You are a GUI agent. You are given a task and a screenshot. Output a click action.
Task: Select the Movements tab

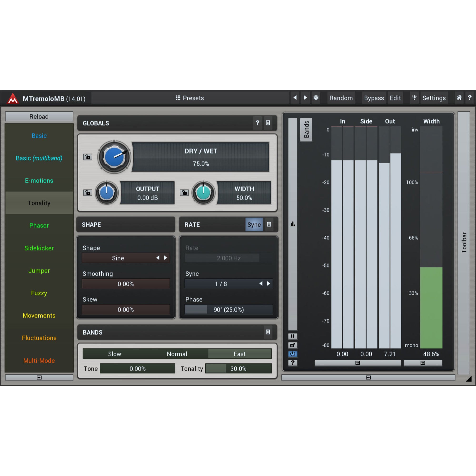(39, 315)
